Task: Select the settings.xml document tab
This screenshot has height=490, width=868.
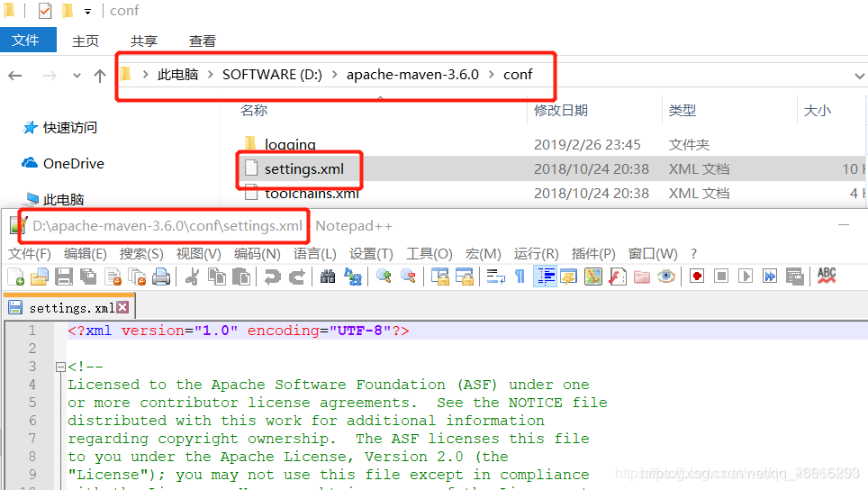Action: (x=70, y=307)
